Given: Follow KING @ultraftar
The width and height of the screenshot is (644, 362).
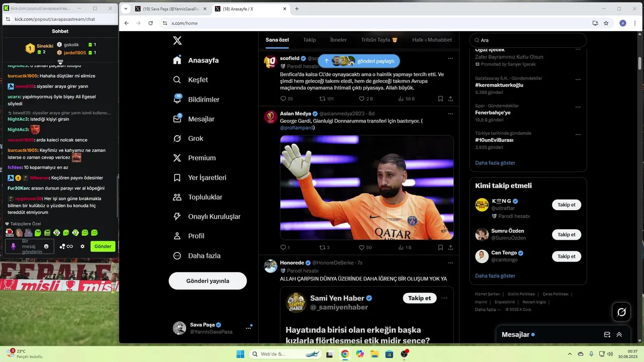Looking at the screenshot, I should 567,205.
